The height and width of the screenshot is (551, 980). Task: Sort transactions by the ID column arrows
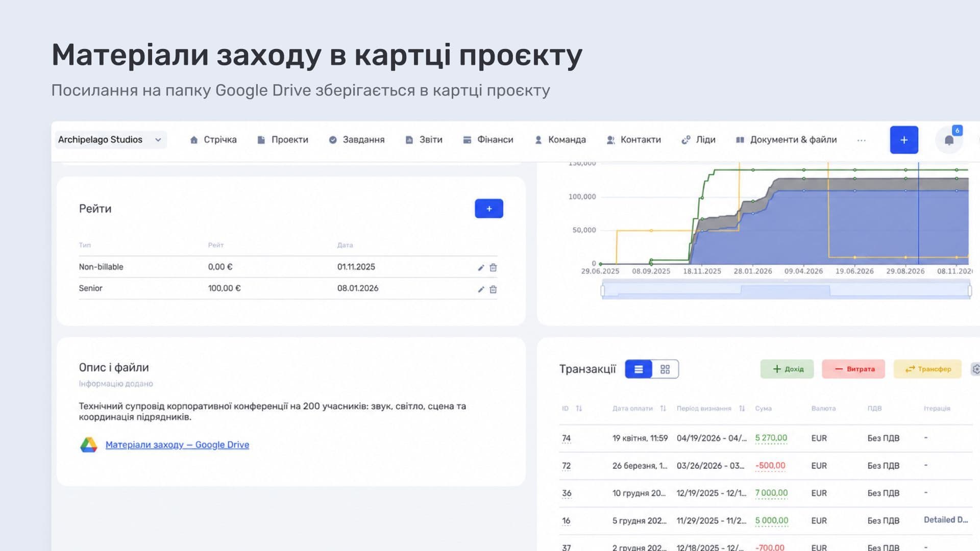(x=579, y=409)
